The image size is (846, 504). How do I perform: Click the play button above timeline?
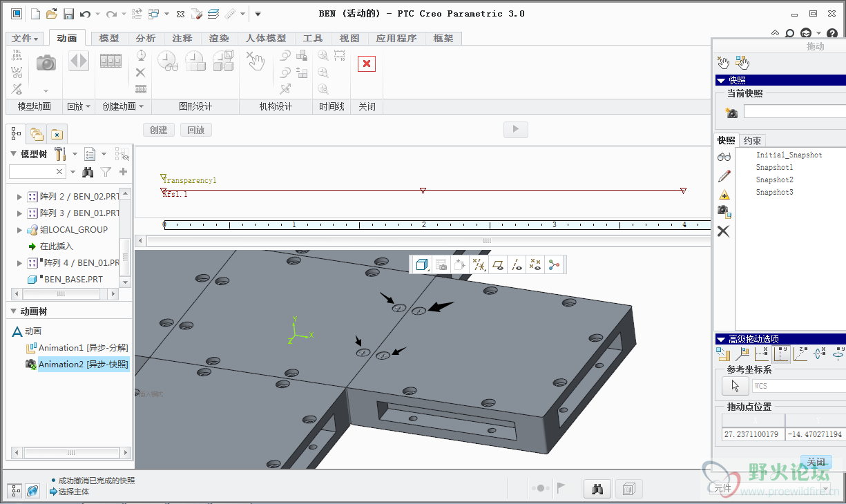pyautogui.click(x=516, y=129)
